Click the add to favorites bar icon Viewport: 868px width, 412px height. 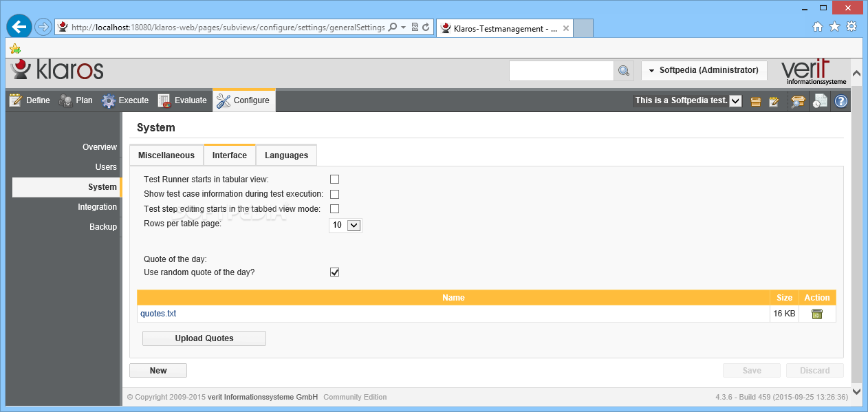click(15, 49)
